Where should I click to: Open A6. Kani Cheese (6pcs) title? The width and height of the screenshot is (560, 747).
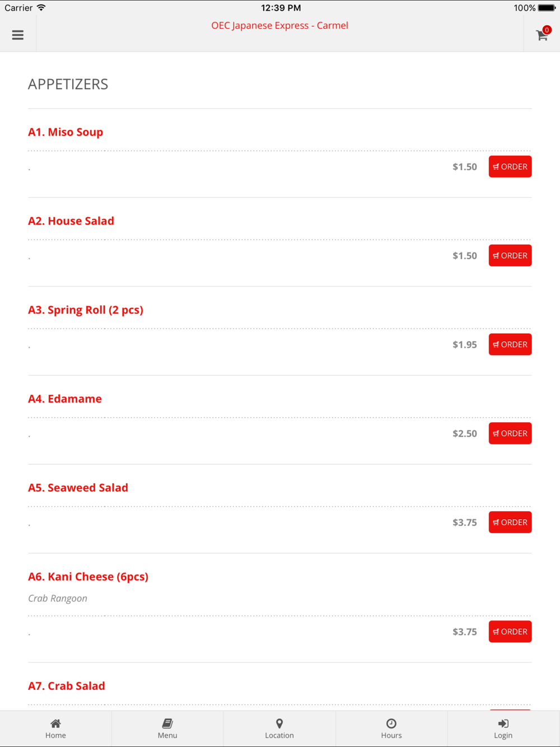click(88, 577)
